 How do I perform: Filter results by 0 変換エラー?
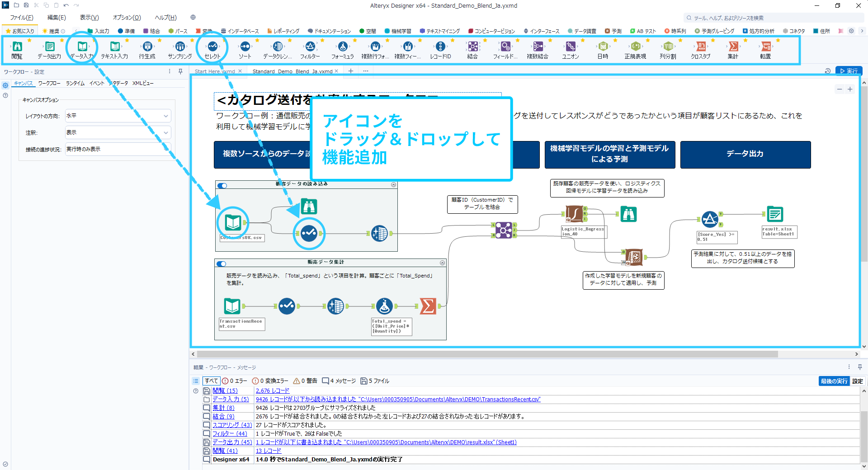270,381
